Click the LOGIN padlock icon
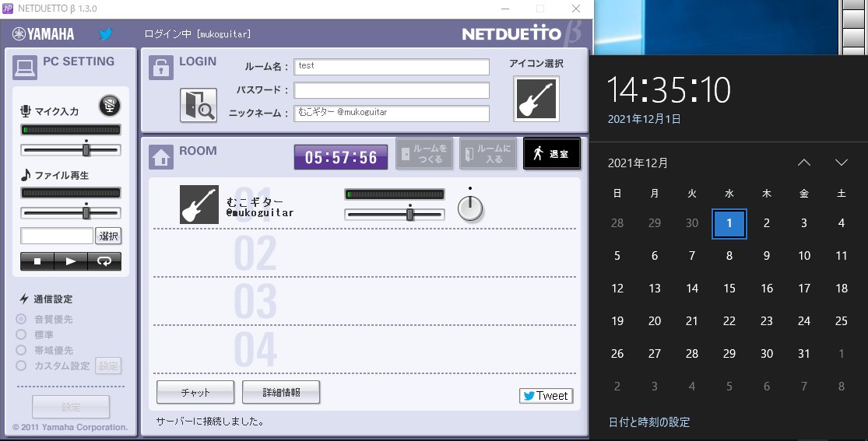This screenshot has width=868, height=441. (160, 68)
